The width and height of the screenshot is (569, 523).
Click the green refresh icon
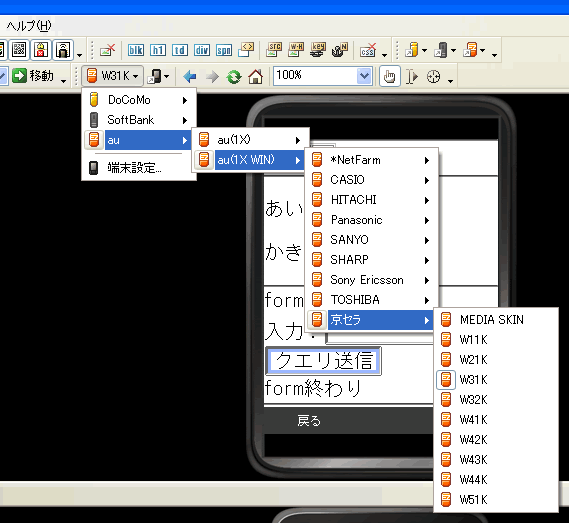[x=234, y=77]
